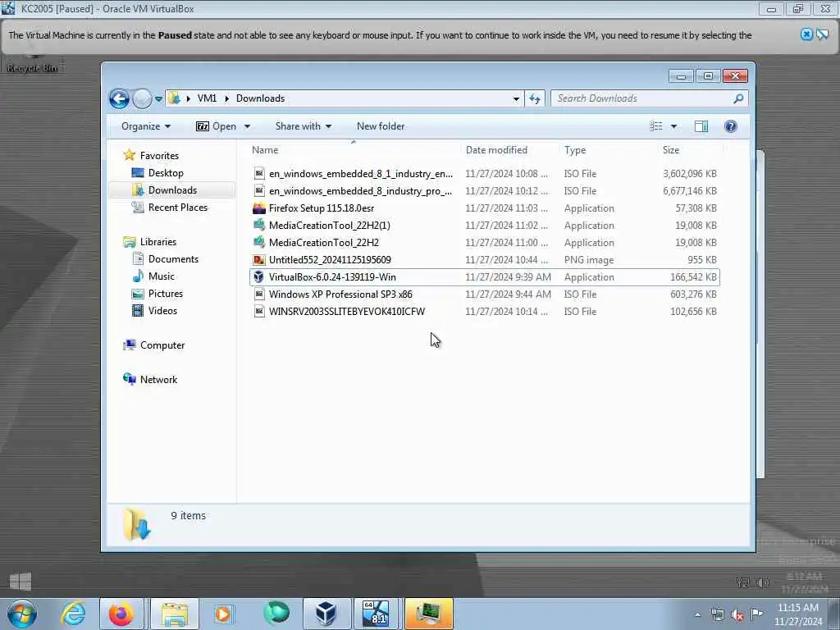The image size is (840, 630).
Task: Click the Refresh button beside address bar
Action: click(x=535, y=98)
